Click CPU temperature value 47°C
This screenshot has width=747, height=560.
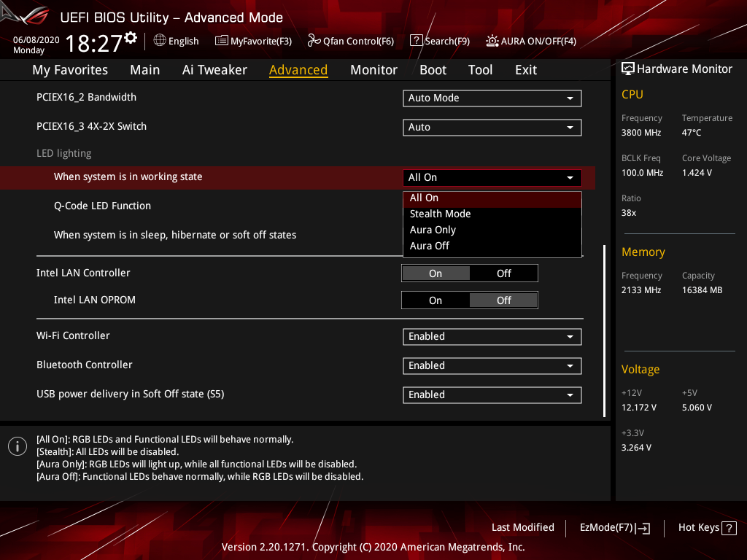692,133
